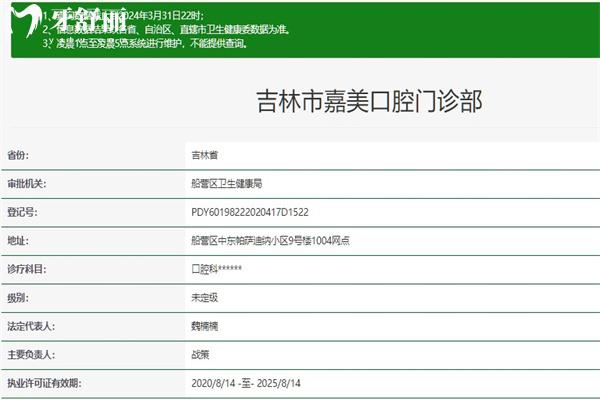Click the 地址 label

(18, 240)
